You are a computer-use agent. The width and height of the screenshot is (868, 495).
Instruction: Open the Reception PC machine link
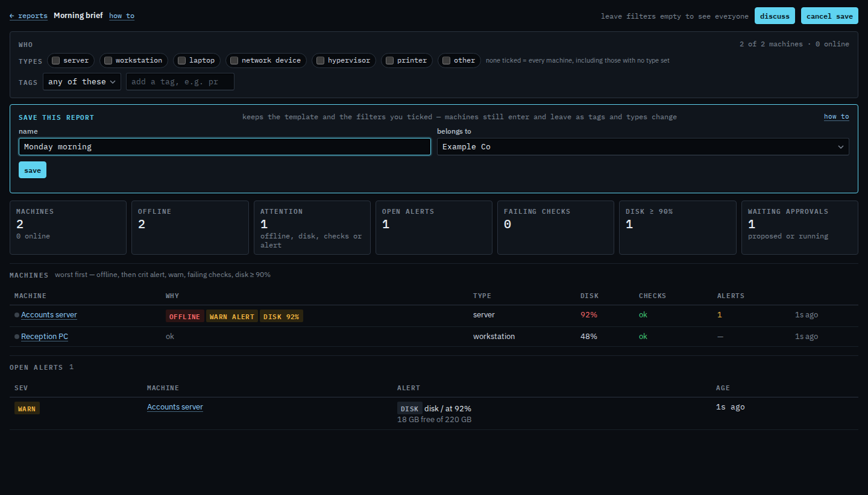45,337
